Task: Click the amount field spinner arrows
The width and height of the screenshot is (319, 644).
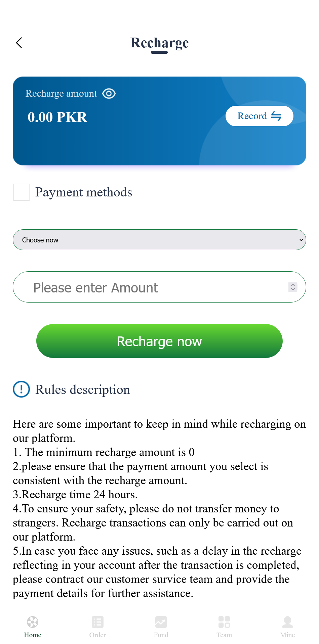Action: pyautogui.click(x=293, y=287)
